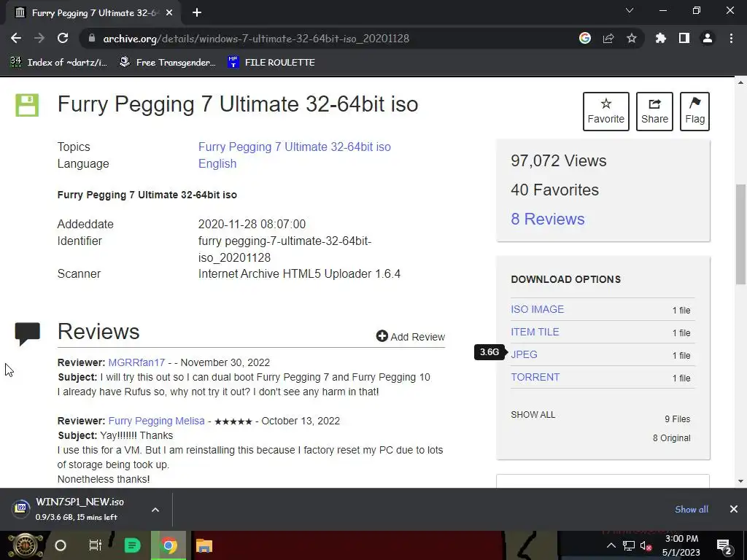Click the browser back arrow
The width and height of the screenshot is (747, 560).
point(16,38)
